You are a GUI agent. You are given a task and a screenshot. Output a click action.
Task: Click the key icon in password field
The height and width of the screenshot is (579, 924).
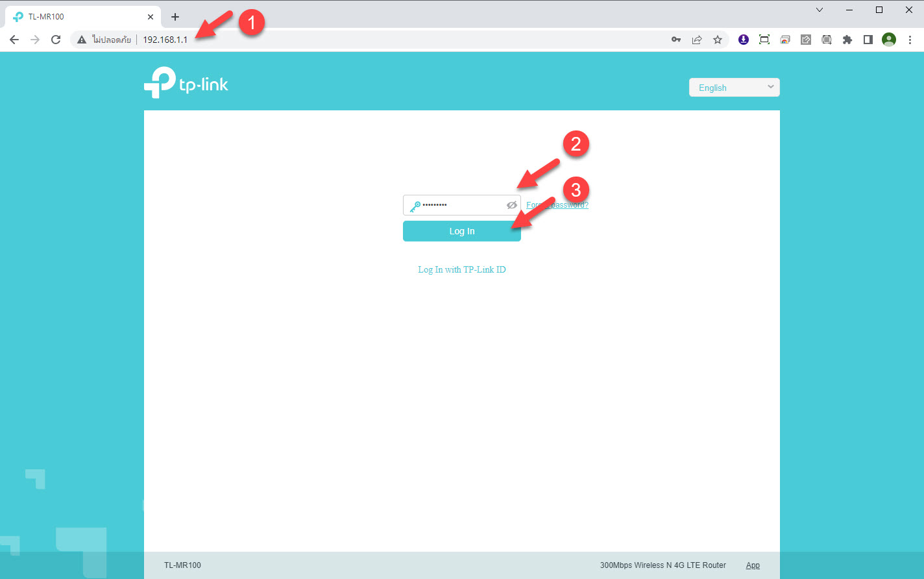(x=415, y=205)
